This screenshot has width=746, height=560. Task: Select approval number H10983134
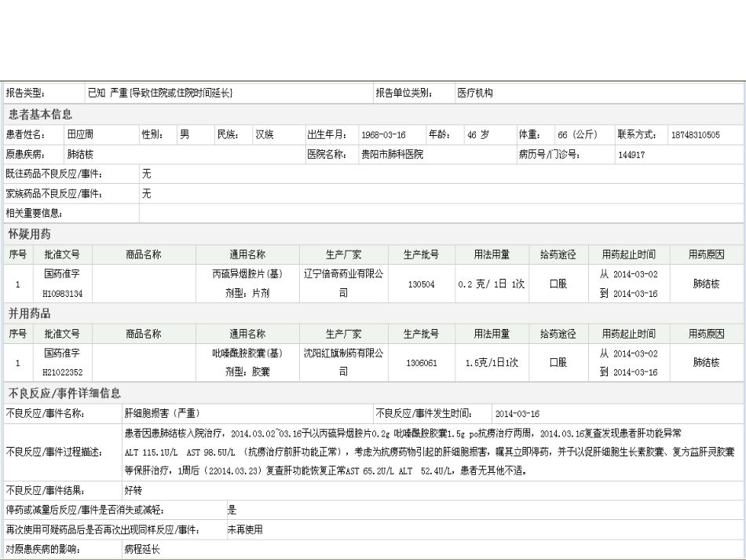tap(62, 294)
